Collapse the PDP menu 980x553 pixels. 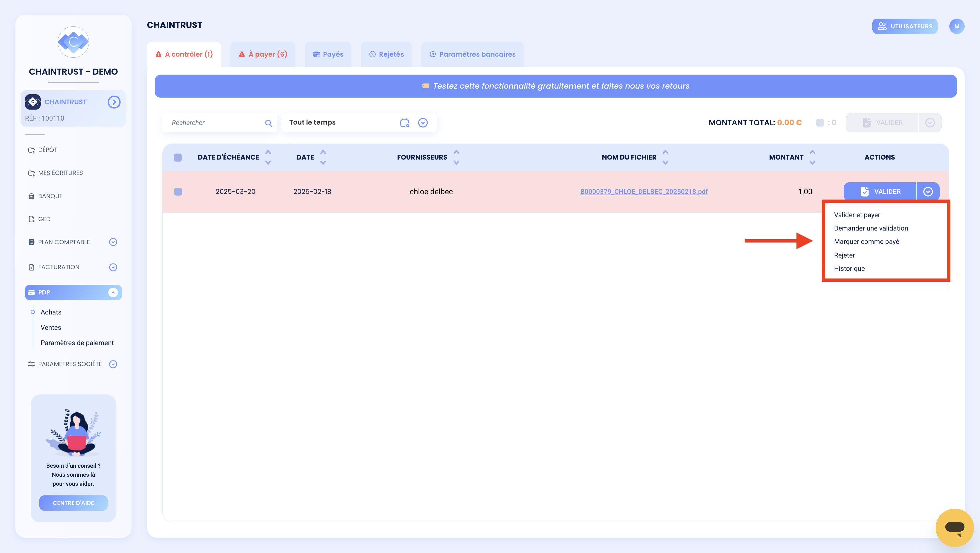(x=113, y=292)
